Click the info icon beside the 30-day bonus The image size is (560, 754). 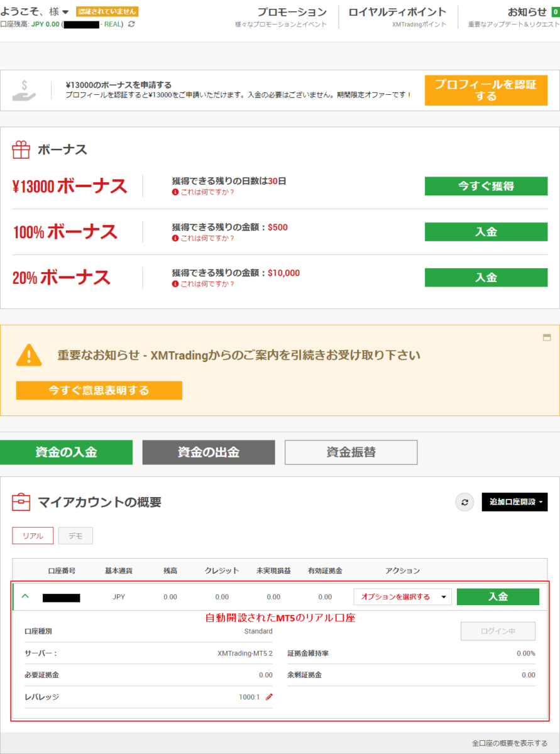pyautogui.click(x=175, y=192)
